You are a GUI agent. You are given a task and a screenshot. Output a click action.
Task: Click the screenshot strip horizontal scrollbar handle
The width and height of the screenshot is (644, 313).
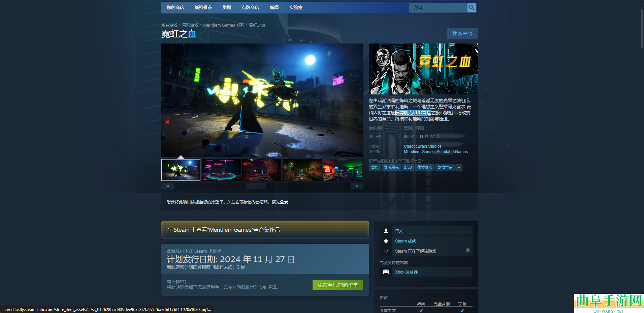pyautogui.click(x=256, y=186)
